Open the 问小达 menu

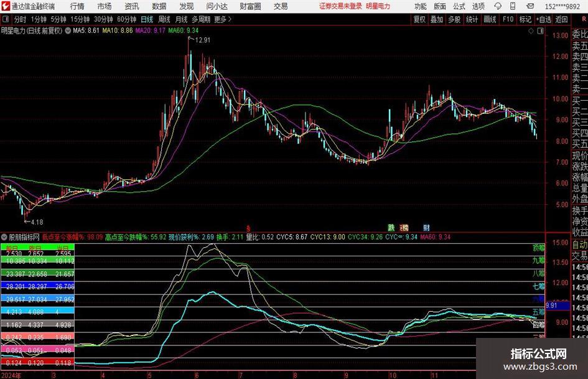point(217,6)
